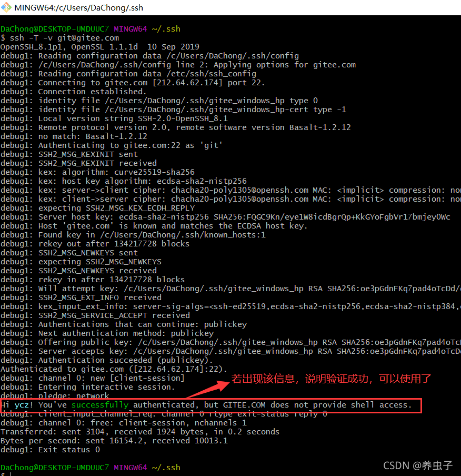Click the /etc/ssh/ssh_config reading line

click(128, 74)
